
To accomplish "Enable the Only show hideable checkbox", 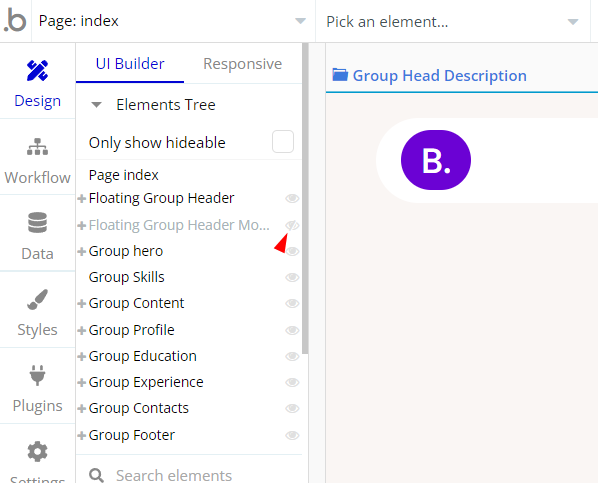I will 283,142.
